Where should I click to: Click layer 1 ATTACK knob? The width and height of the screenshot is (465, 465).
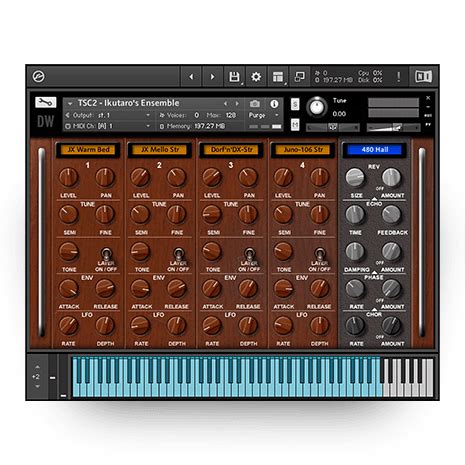click(x=68, y=288)
